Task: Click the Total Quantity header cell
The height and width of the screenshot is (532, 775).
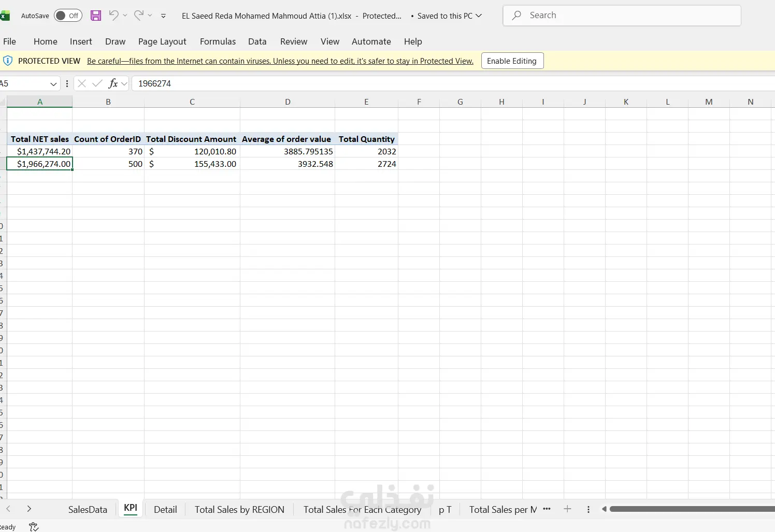Action: point(366,139)
